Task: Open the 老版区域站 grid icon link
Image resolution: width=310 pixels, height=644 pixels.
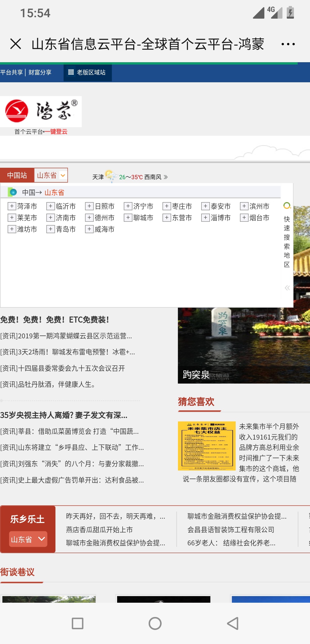Action: [x=71, y=72]
